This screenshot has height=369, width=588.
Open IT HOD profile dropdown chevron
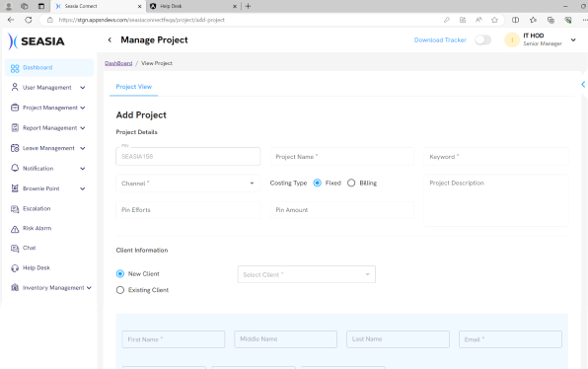pyautogui.click(x=573, y=39)
